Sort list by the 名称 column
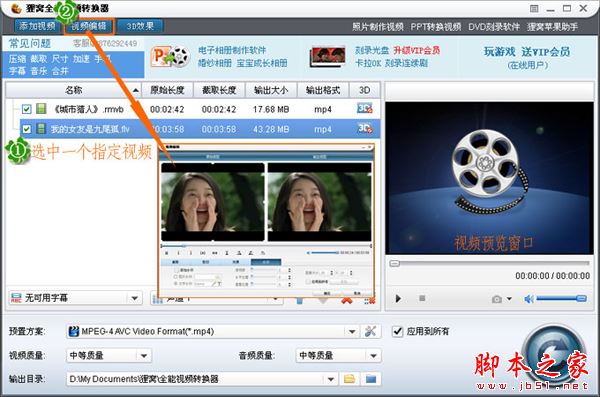Viewport: 600px width, 397px height. coord(73,90)
